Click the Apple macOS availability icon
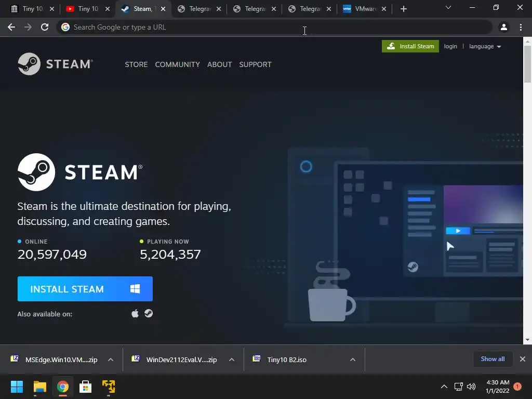This screenshot has height=399, width=532. click(x=135, y=313)
